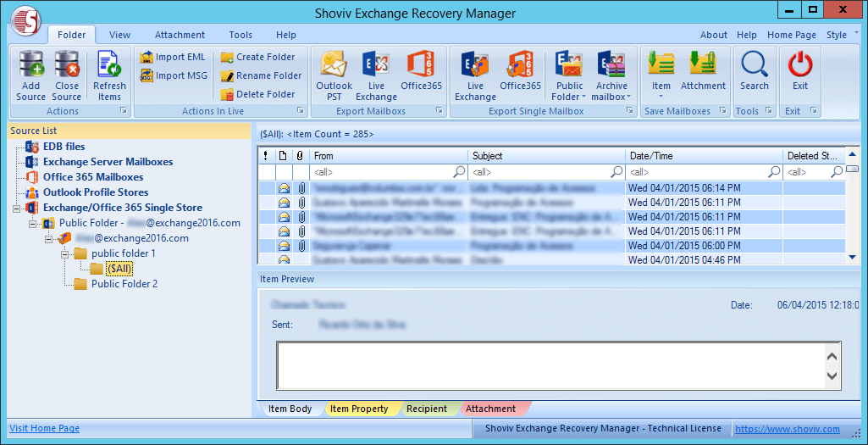
Task: Click the importance exclamation column header
Action: point(266,156)
